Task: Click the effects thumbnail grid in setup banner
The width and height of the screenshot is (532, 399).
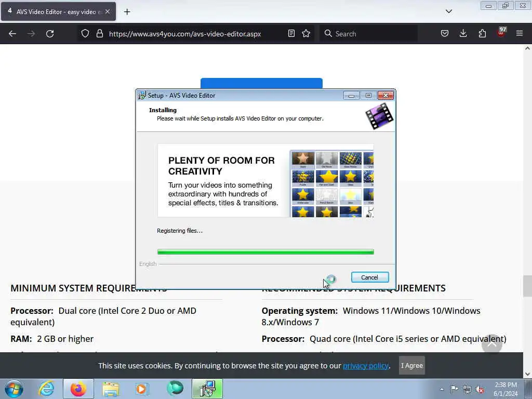Action: [x=332, y=183]
